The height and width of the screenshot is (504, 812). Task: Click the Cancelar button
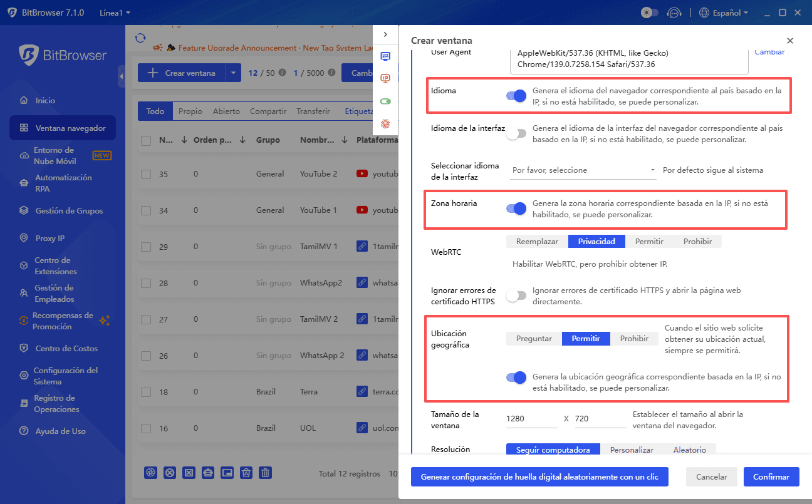(x=712, y=477)
